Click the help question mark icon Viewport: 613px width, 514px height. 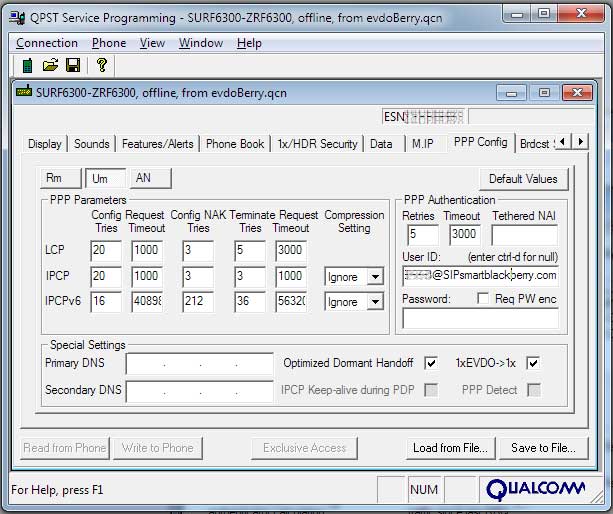(102, 65)
